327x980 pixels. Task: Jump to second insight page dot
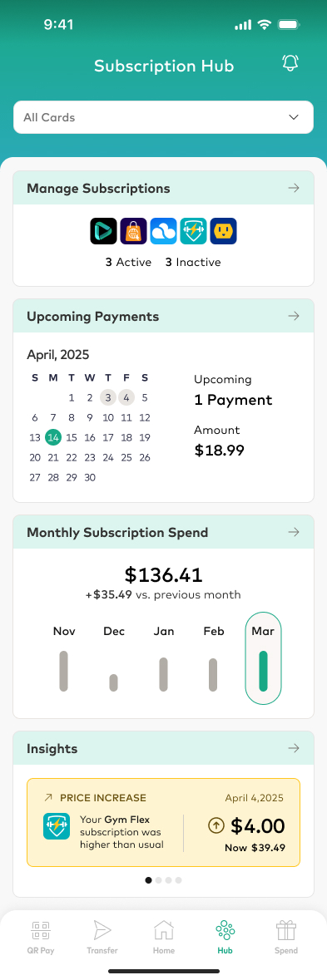158,880
